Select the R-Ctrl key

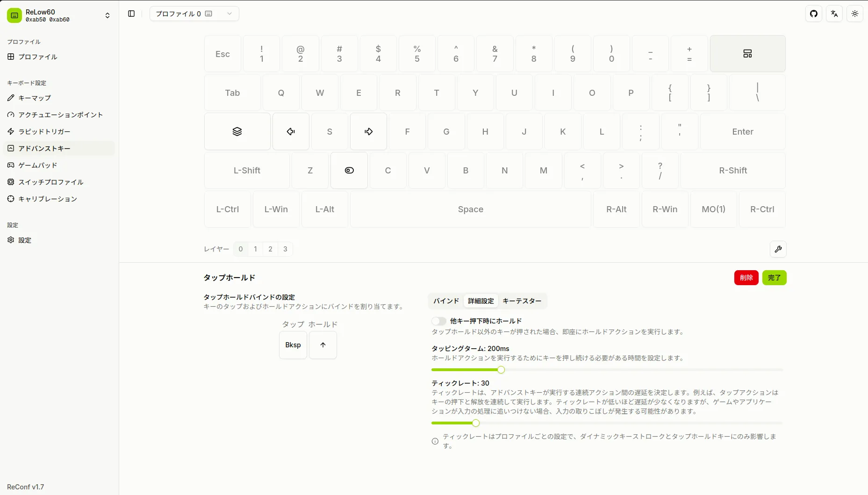pyautogui.click(x=762, y=209)
